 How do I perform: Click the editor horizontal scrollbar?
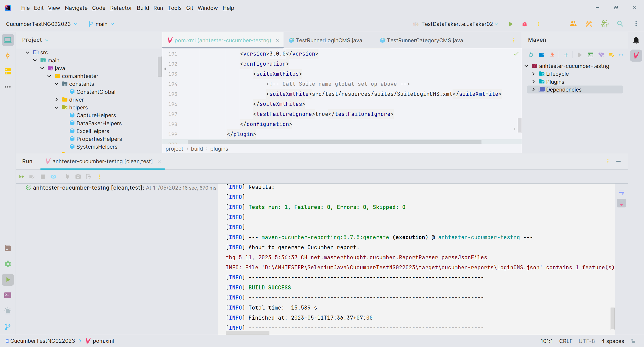click(x=335, y=142)
